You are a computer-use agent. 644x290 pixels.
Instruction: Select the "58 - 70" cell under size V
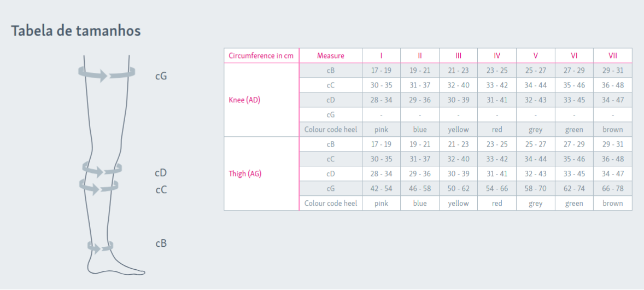click(x=536, y=189)
